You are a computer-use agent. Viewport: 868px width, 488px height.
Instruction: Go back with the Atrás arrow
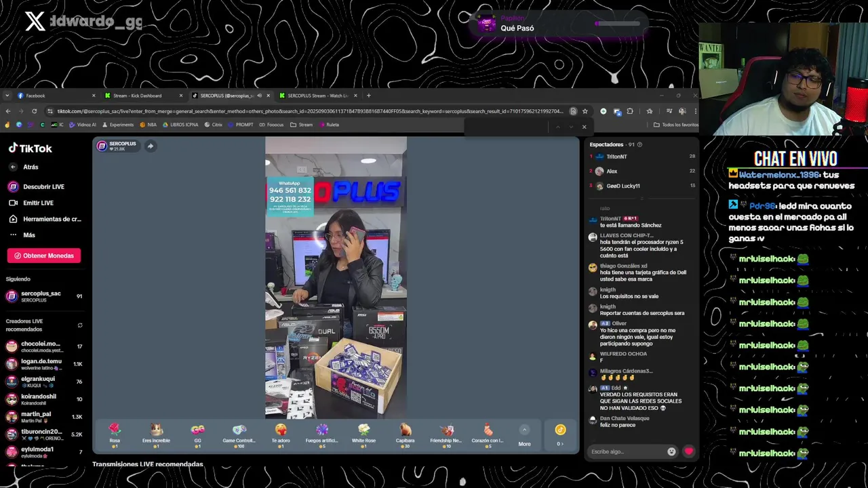(x=13, y=167)
